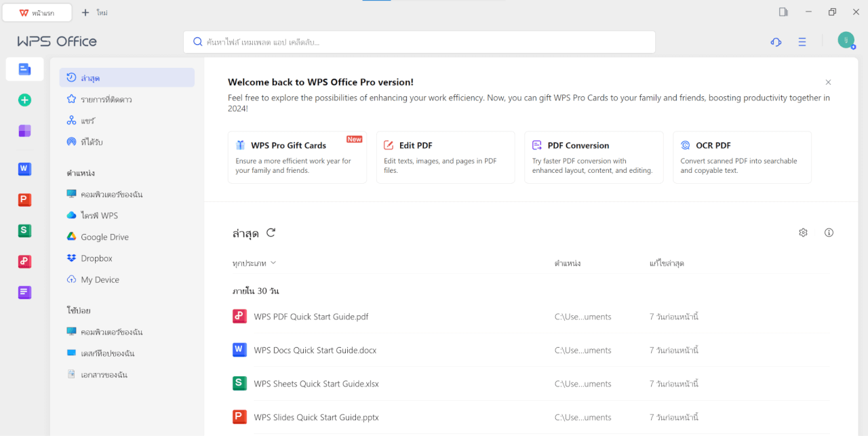Click the WPS Office logo
This screenshot has height=436, width=868.
57,41
